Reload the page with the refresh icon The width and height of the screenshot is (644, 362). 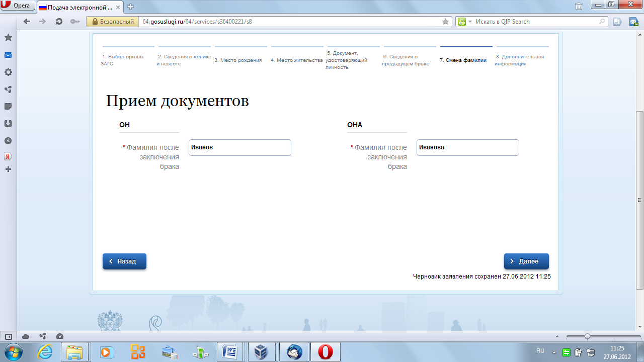59,22
